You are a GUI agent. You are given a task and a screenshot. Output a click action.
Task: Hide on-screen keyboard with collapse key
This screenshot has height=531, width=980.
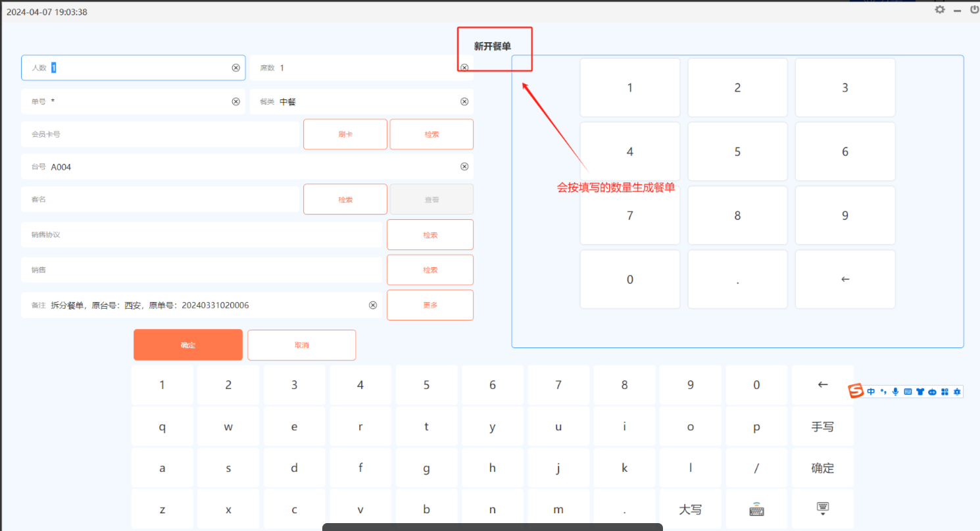pyautogui.click(x=822, y=508)
